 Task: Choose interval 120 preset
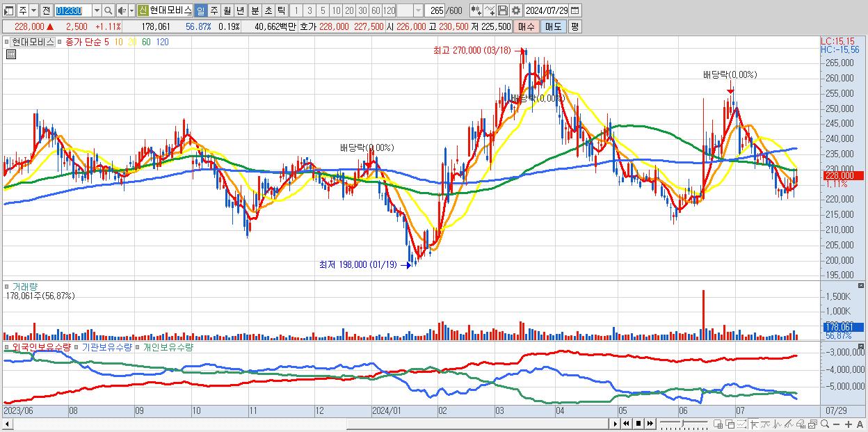point(389,10)
